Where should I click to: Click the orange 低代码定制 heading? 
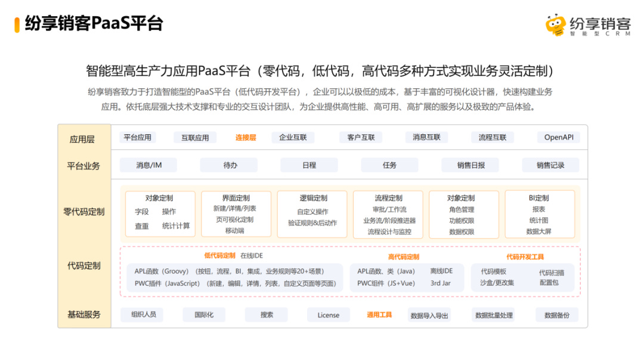pyautogui.click(x=219, y=255)
